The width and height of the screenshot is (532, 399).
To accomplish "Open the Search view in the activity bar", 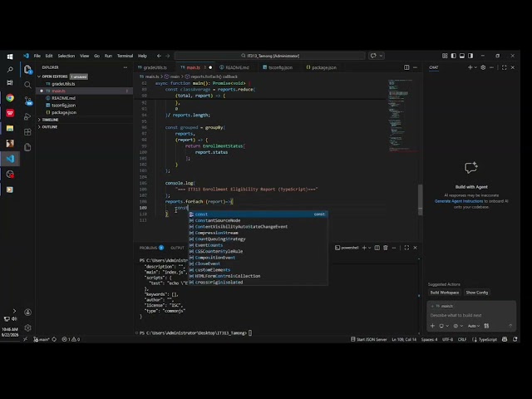I will pos(27,85).
